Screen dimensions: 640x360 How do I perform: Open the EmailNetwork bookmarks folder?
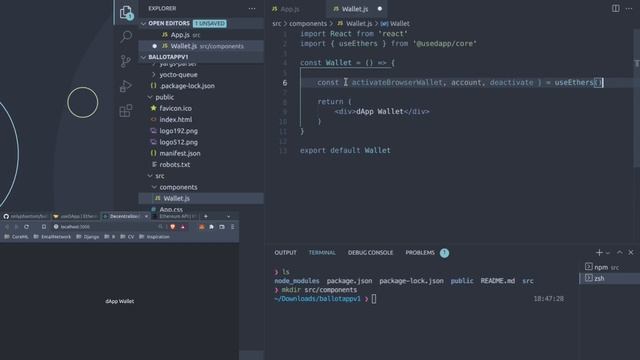pyautogui.click(x=52, y=237)
